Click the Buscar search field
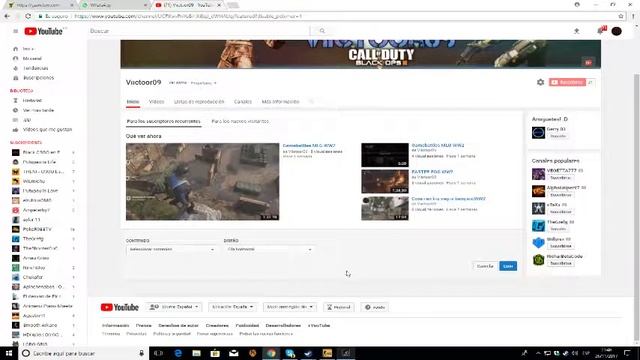640x360 pixels. tap(199, 31)
